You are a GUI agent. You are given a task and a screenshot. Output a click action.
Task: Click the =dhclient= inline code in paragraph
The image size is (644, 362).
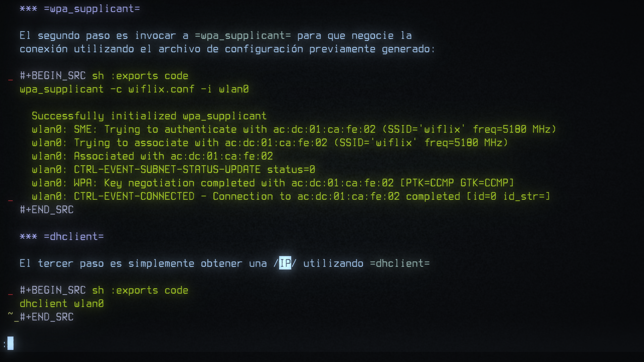click(400, 263)
